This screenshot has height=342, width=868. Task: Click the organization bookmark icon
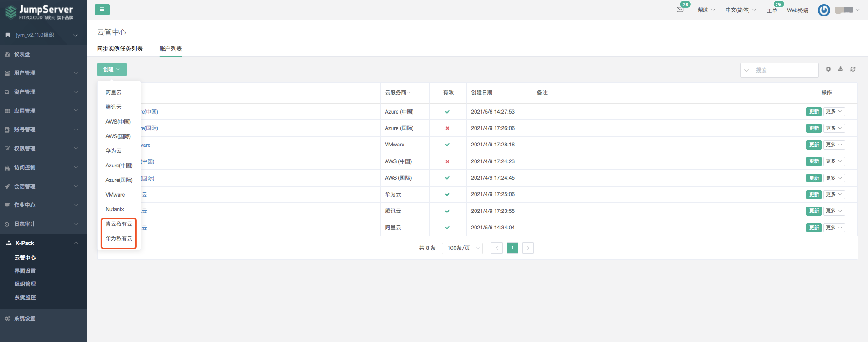[x=8, y=35]
